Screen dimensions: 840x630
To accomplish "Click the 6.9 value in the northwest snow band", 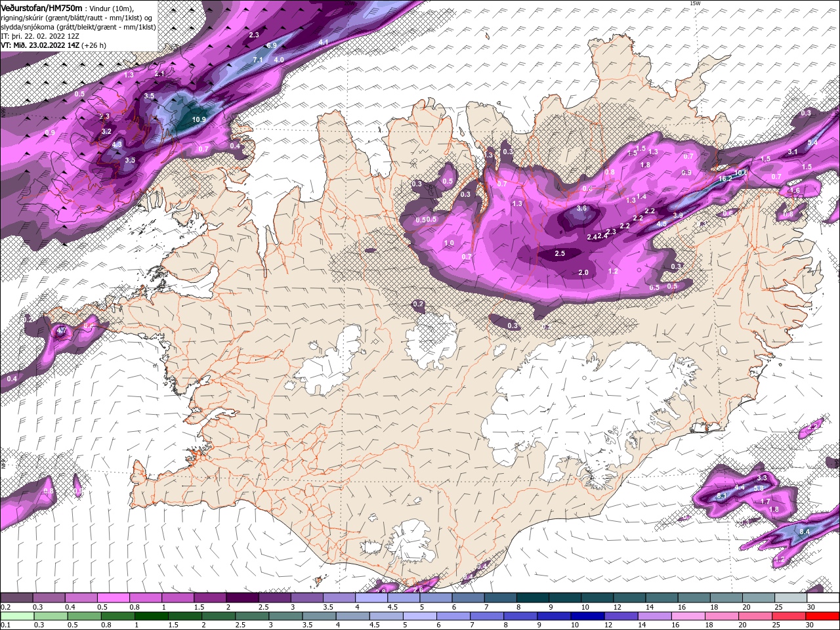I will pos(271,45).
